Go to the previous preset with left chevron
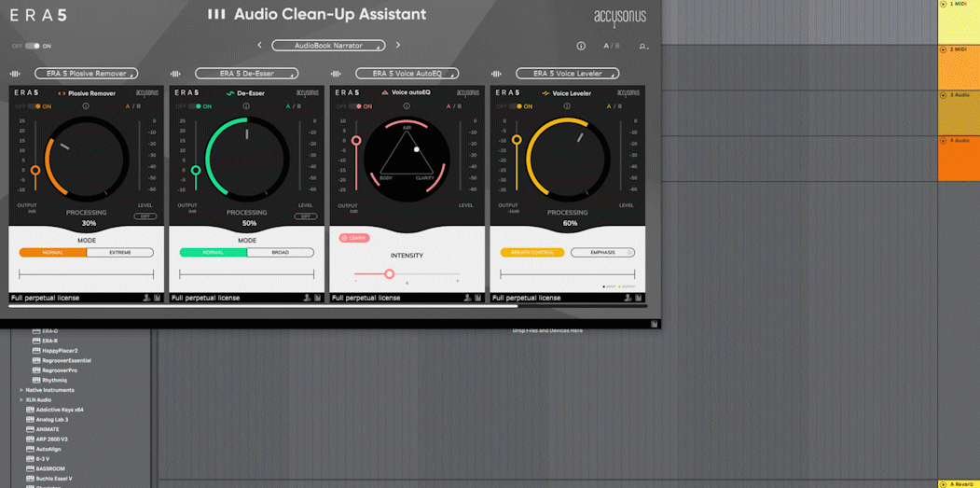The width and height of the screenshot is (980, 488). (x=260, y=45)
